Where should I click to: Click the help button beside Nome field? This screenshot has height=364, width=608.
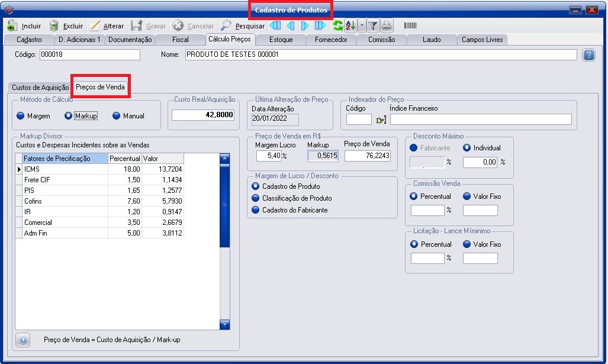tap(588, 55)
